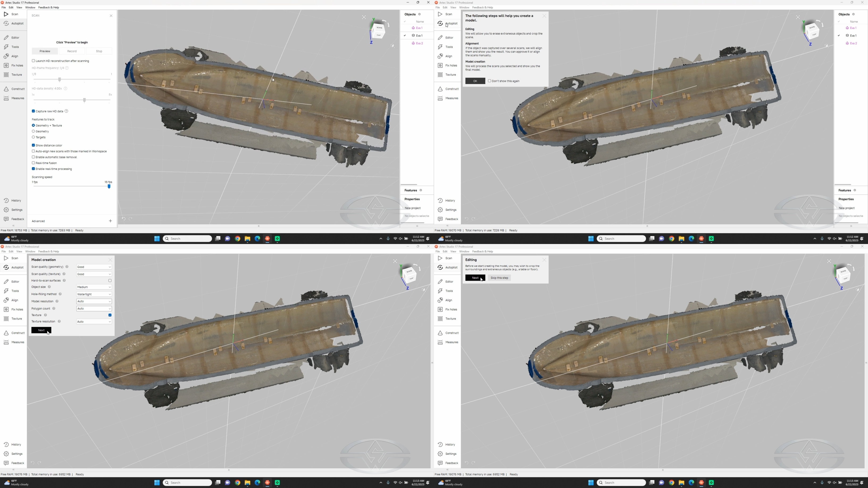
Task: Open Object size dropdown
Action: coord(94,287)
